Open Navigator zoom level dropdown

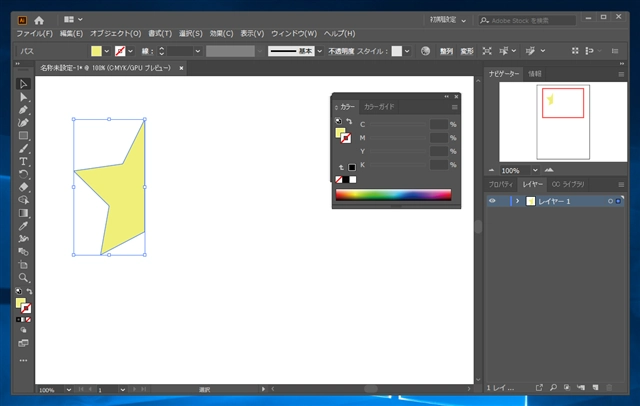point(535,170)
